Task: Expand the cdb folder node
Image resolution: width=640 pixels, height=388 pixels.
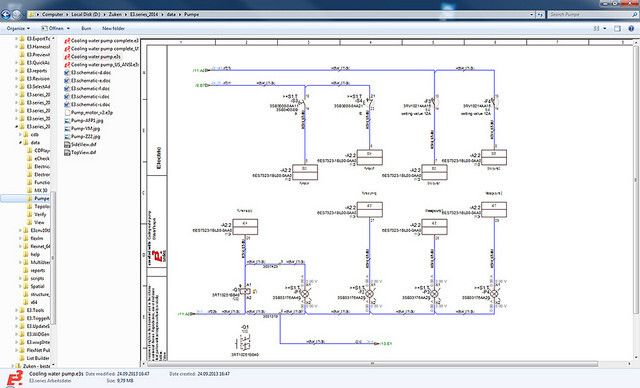Action: (20, 135)
